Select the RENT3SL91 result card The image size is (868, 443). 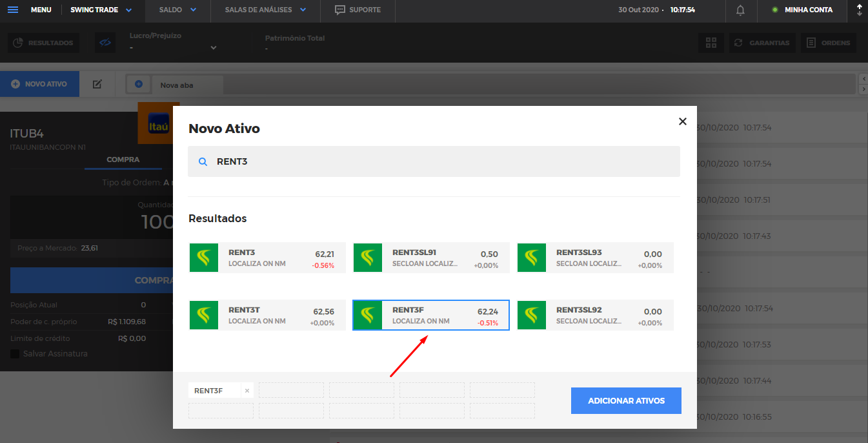click(431, 258)
